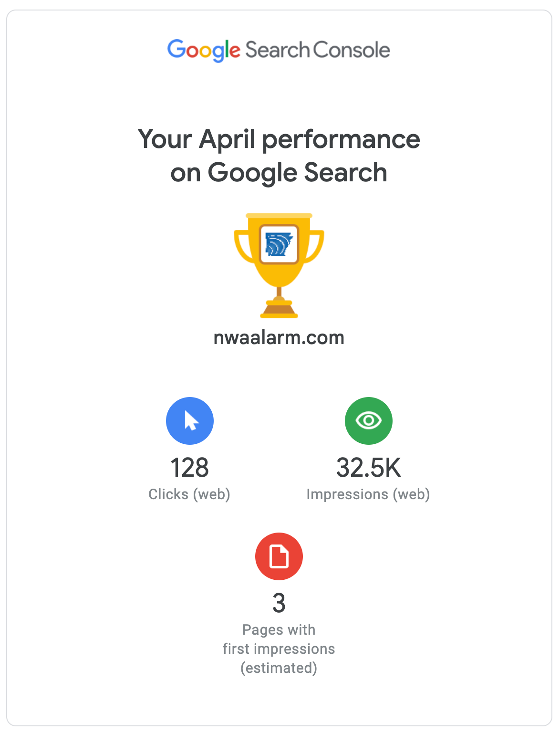Click the blue cursor Clicks icon
The image size is (560, 733).
point(190,421)
